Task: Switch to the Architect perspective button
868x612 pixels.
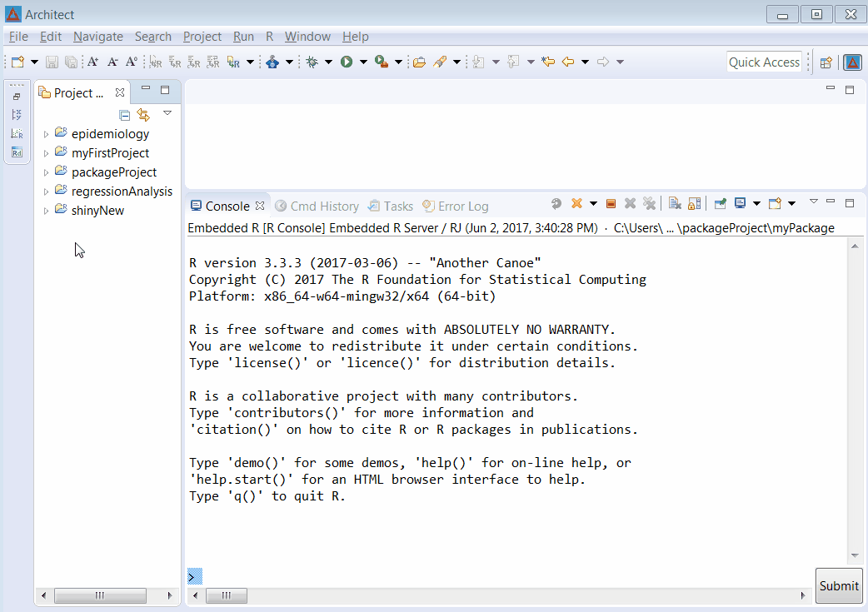Action: 852,62
